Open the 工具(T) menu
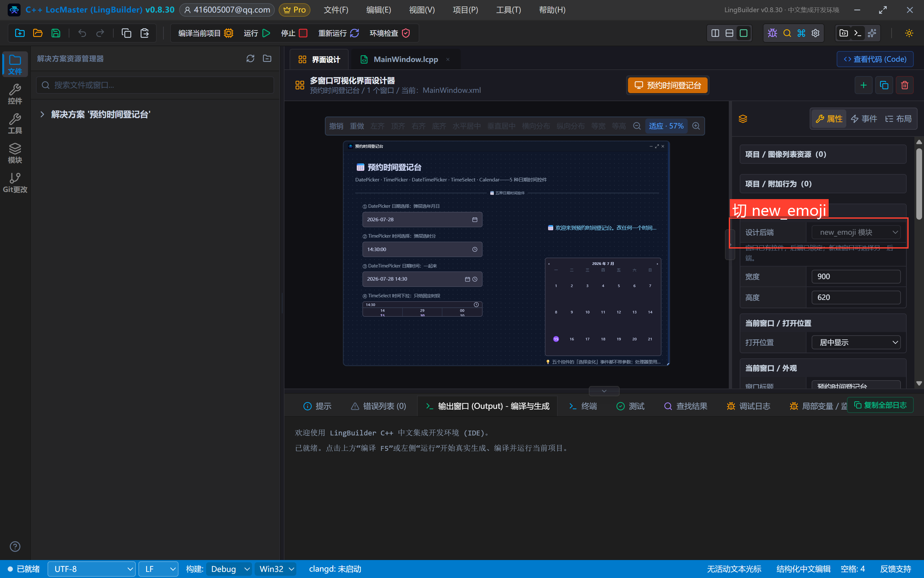 coord(508,10)
